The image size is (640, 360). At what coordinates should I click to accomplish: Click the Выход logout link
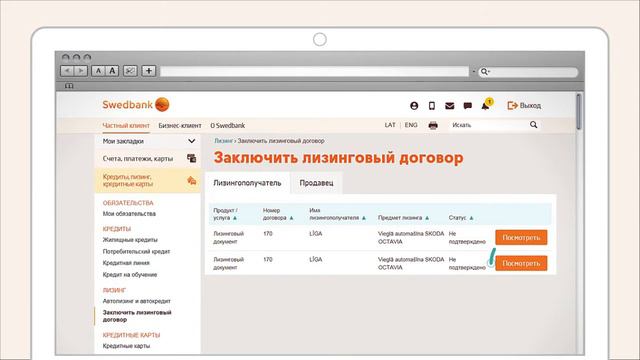[524, 106]
